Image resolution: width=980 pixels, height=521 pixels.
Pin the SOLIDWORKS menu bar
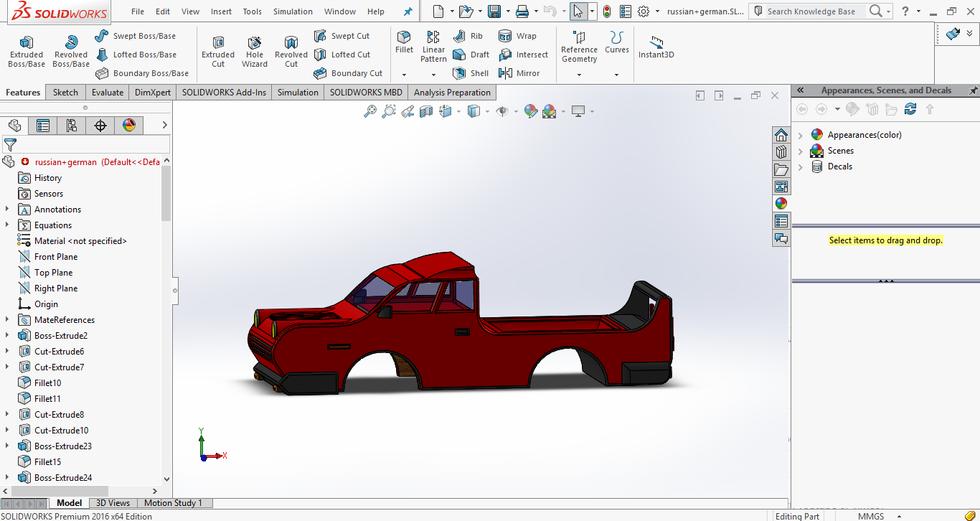[408, 11]
